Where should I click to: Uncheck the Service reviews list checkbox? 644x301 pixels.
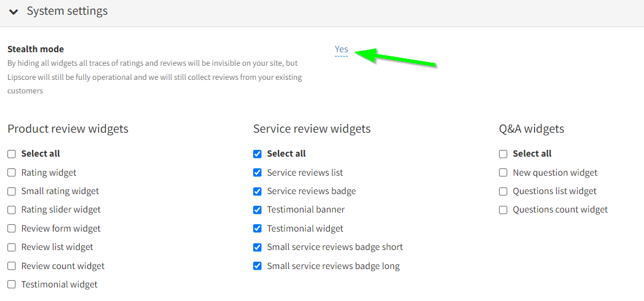[257, 173]
